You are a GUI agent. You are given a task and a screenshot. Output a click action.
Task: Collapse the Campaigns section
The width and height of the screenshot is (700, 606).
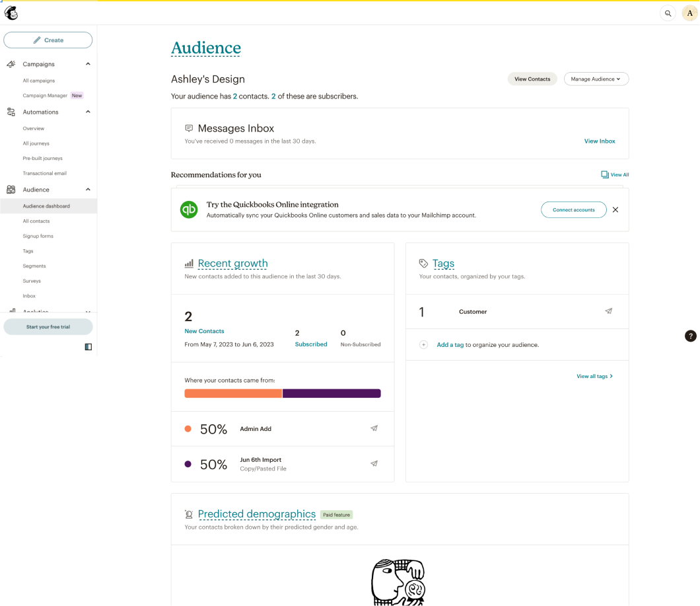[x=87, y=63]
